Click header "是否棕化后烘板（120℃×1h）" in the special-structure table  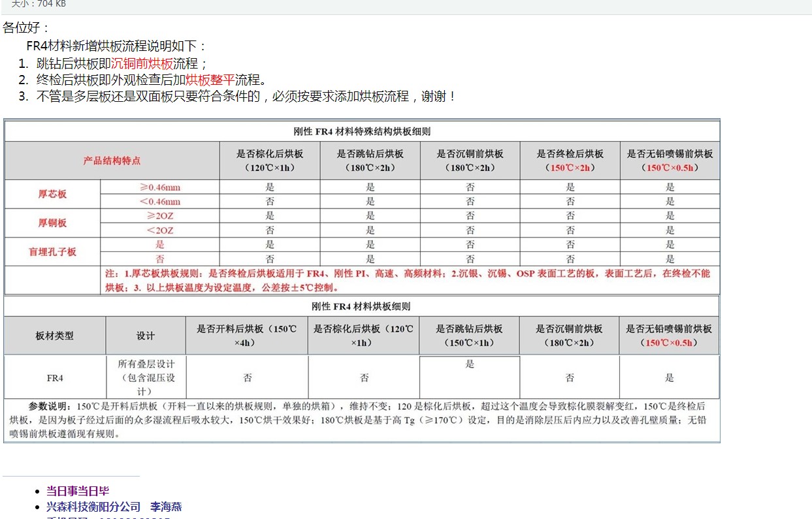click(x=270, y=161)
